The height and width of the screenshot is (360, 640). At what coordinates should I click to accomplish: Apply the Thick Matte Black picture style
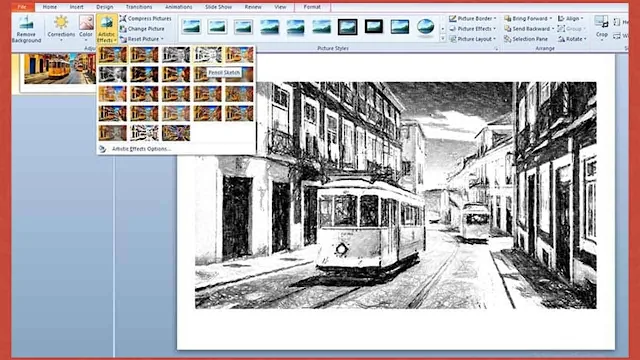374,27
